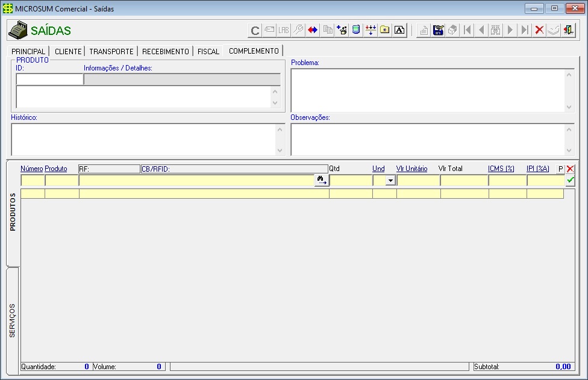
Task: Click the Problema text area
Action: (x=428, y=90)
